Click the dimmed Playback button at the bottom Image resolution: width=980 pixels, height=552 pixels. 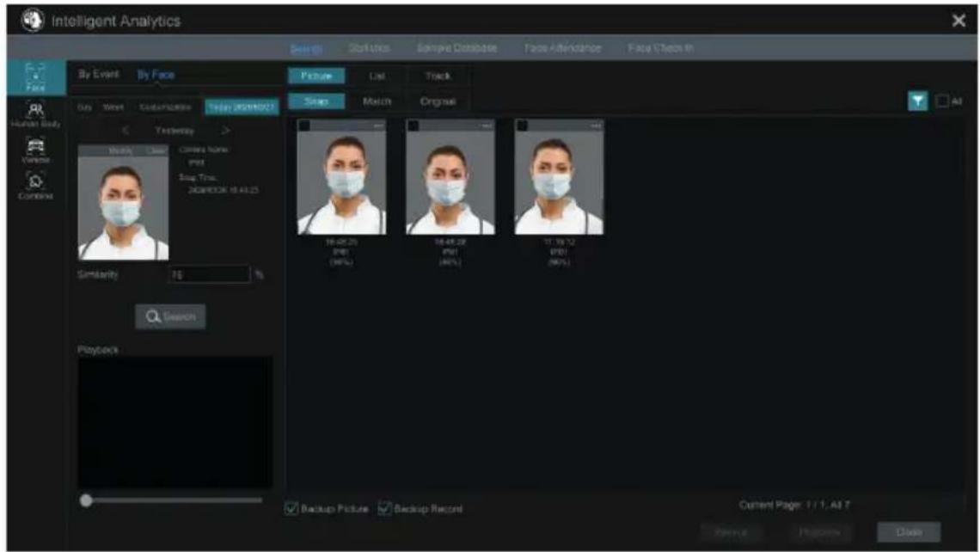[819, 532]
